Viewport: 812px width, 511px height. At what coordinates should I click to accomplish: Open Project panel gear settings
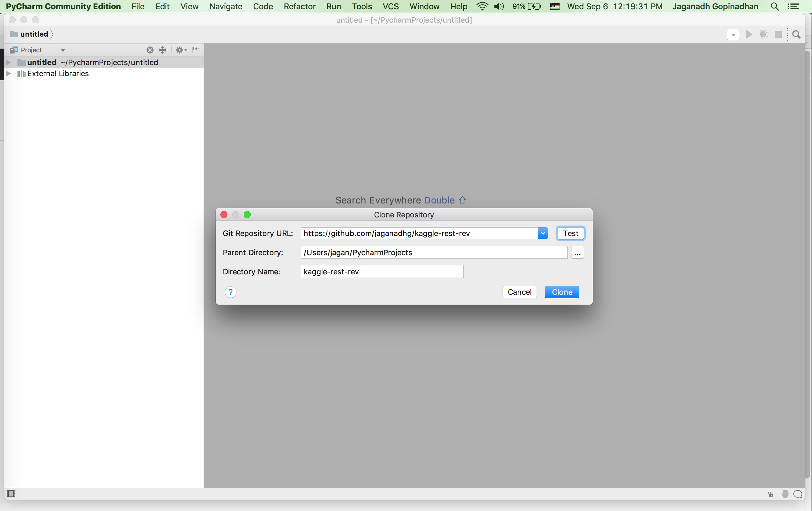click(x=180, y=50)
